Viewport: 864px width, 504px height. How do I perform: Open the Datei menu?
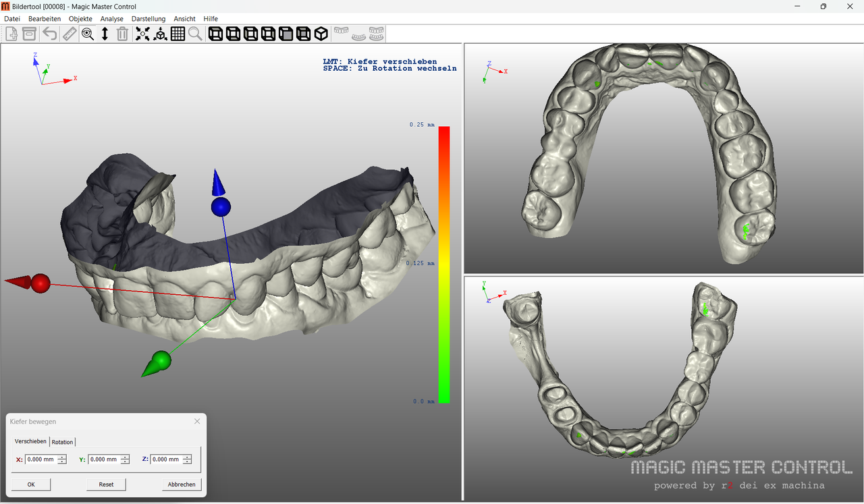click(x=12, y=19)
